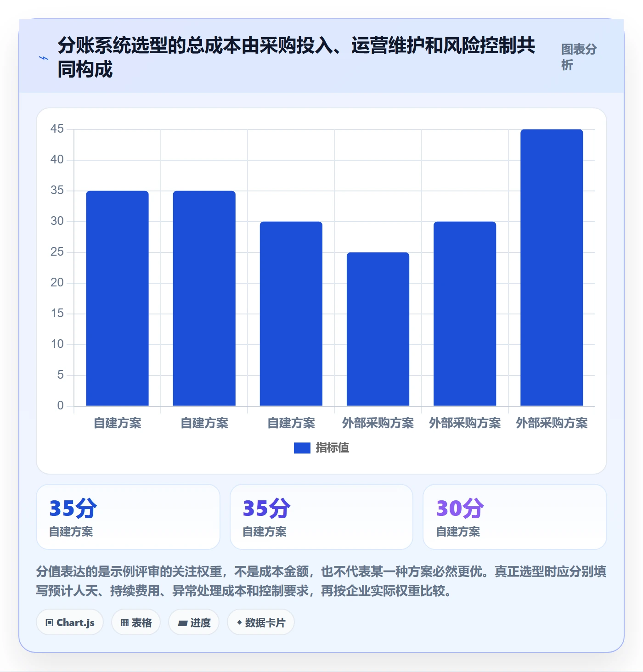Select the 进度 tag chip
The image size is (643, 672).
coord(194,622)
